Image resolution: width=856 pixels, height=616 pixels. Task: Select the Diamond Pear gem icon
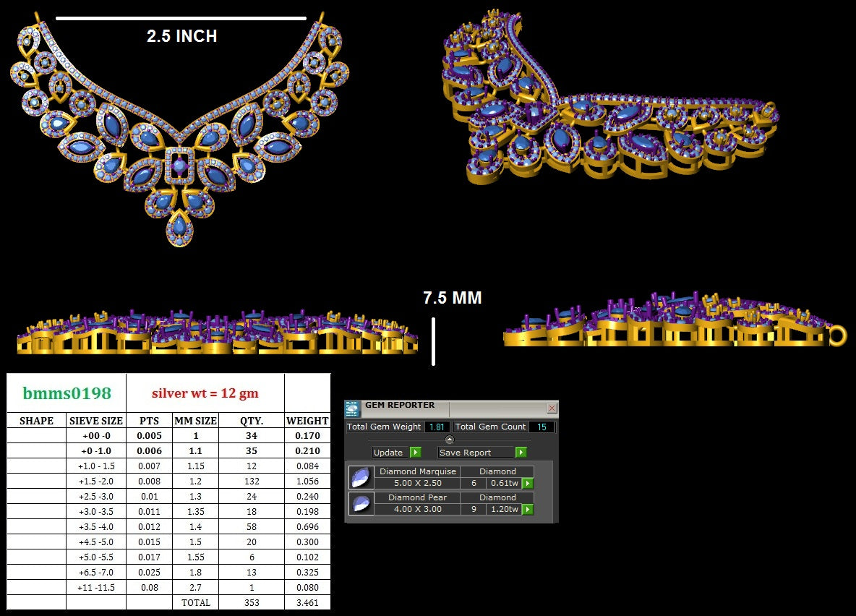(x=359, y=503)
